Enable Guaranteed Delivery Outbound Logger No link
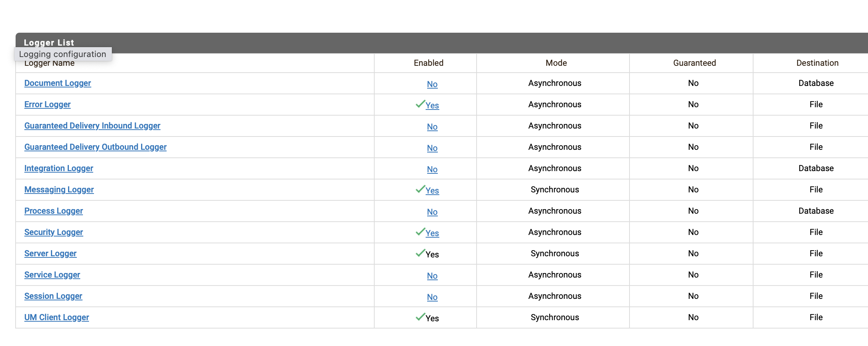The width and height of the screenshot is (868, 346). (x=432, y=148)
